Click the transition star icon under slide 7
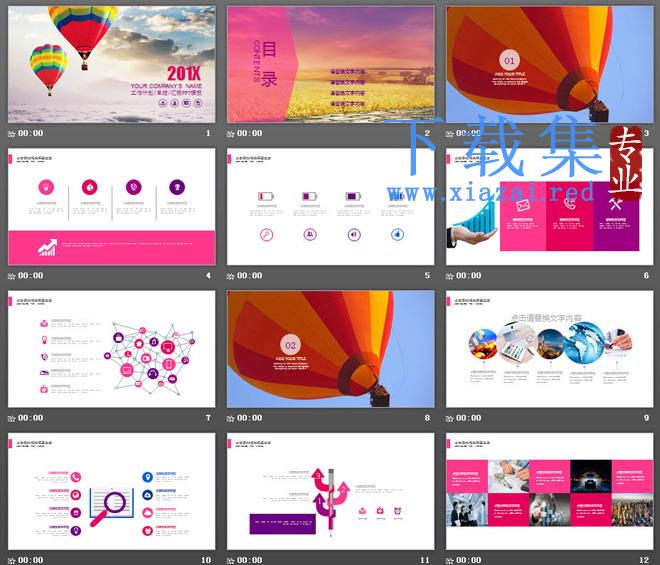The width and height of the screenshot is (660, 565). (12, 418)
